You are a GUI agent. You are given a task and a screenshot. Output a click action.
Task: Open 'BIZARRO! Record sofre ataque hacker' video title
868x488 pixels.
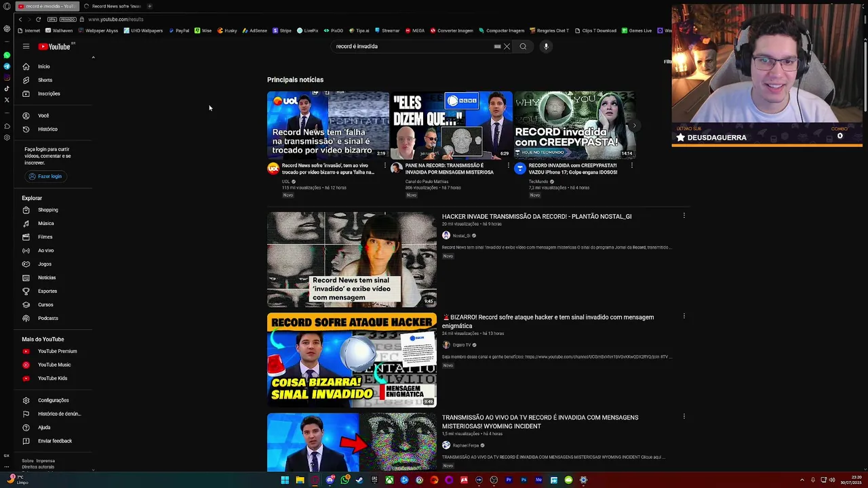(x=548, y=321)
